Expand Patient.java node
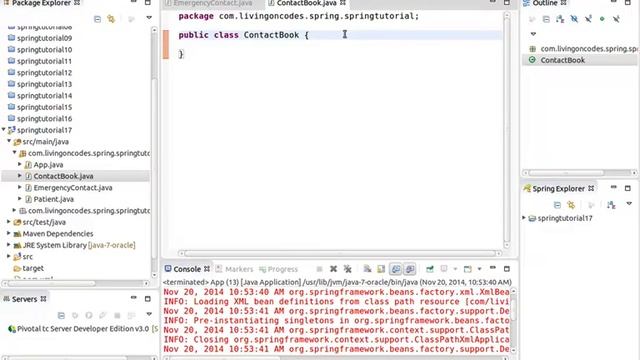The image size is (640, 360). click(x=20, y=199)
